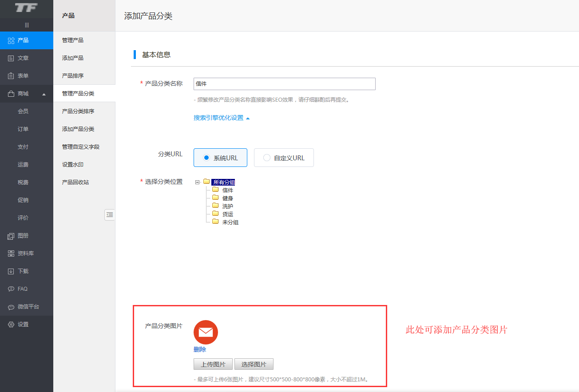Click the 微信平台 chat icon
This screenshot has width=579, height=392.
(12, 307)
